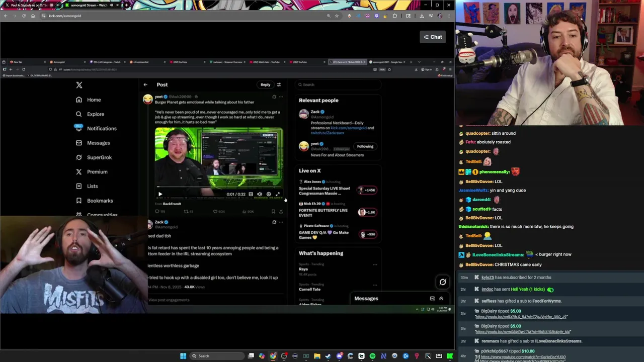This screenshot has width=644, height=362.
Task: Compose new message in Messages drawer
Action: click(432, 299)
